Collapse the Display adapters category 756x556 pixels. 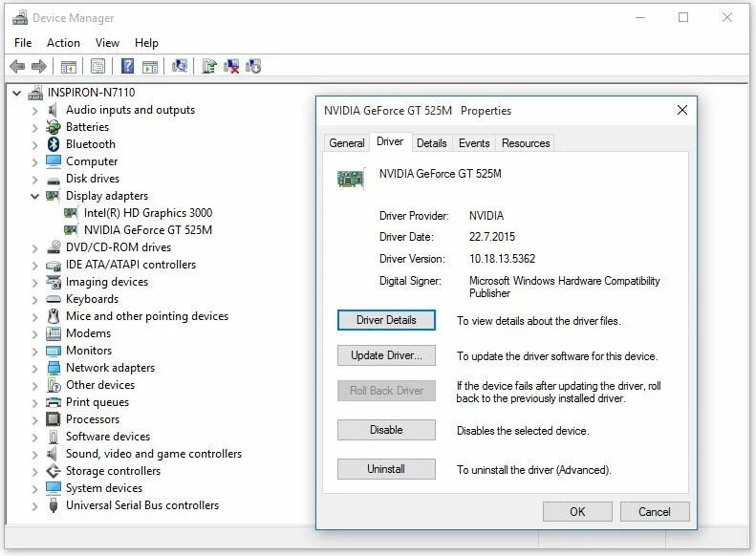tap(34, 196)
